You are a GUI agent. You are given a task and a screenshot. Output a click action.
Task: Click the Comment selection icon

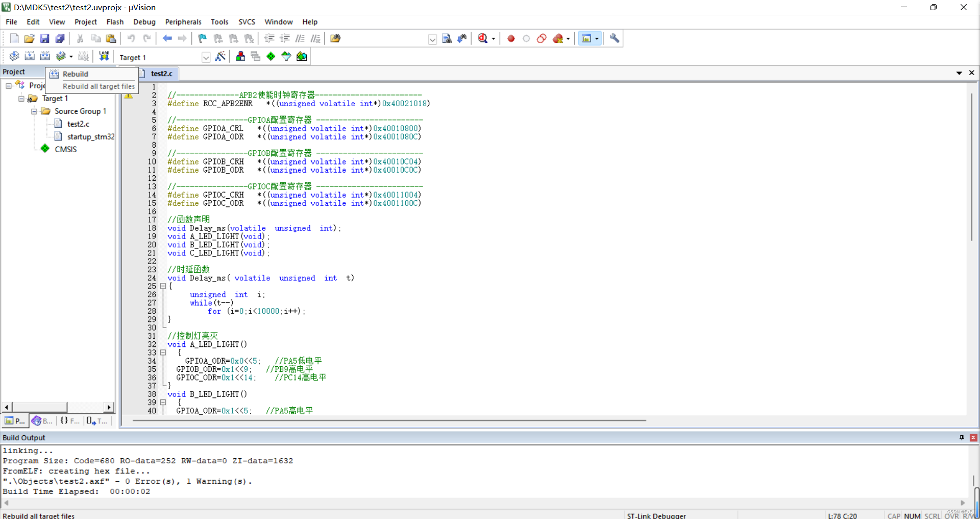300,38
